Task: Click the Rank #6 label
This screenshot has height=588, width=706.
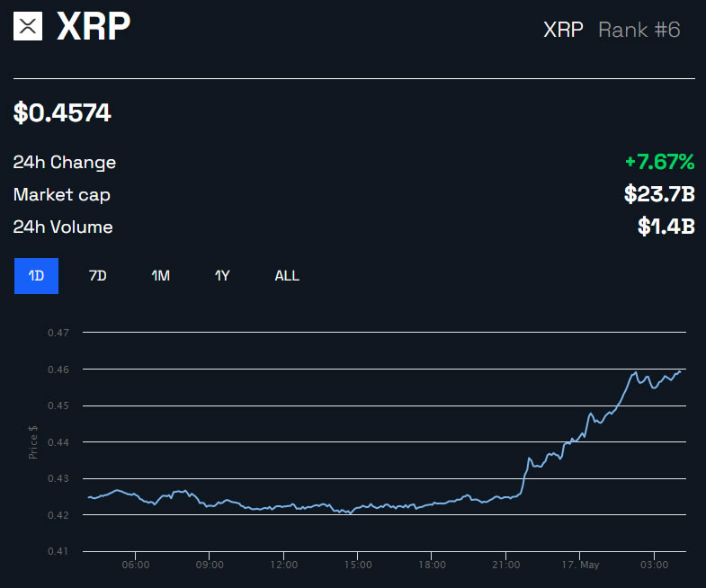Action: point(639,30)
